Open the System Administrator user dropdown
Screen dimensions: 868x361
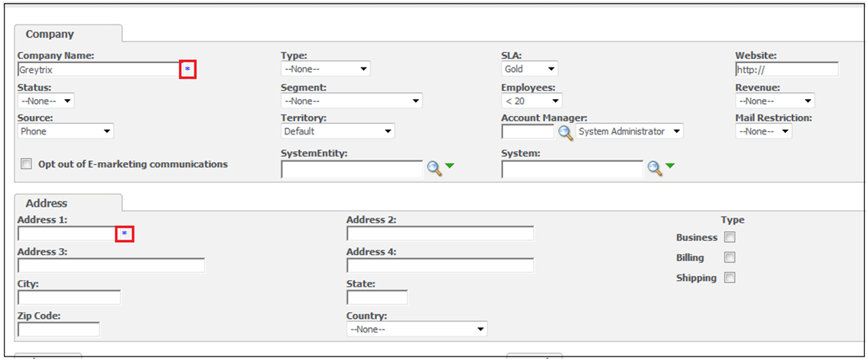[629, 131]
